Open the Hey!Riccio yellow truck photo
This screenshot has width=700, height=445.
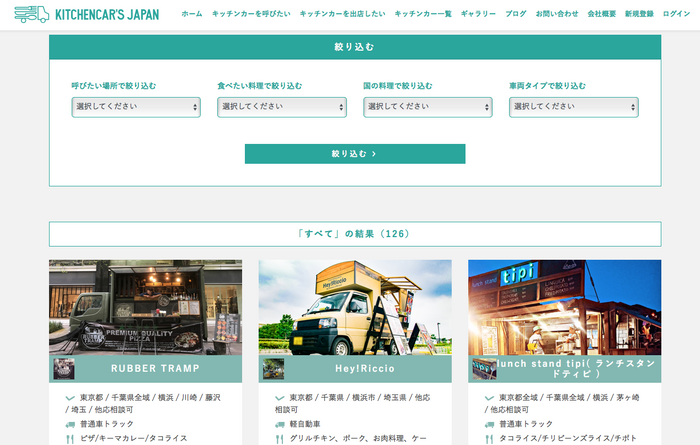coord(355,308)
